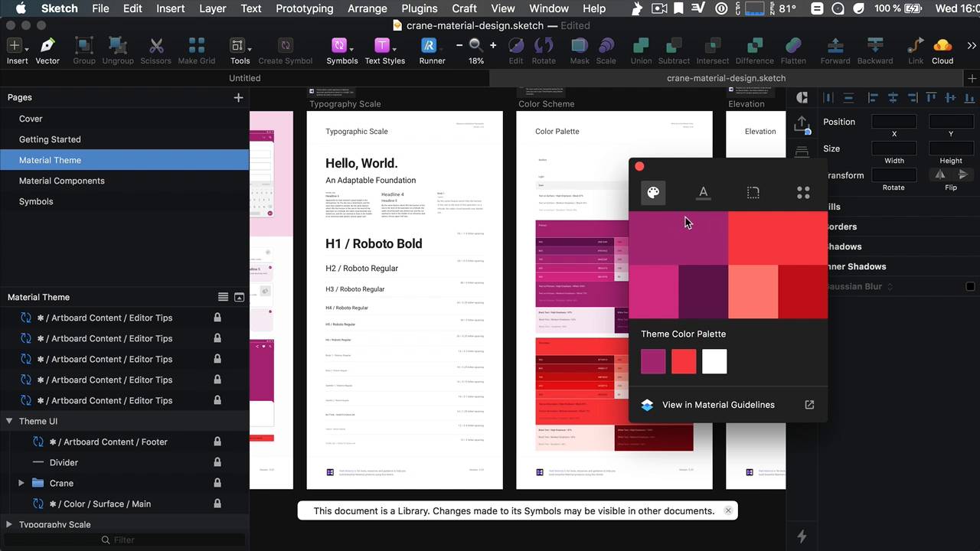The image size is (980, 551).
Task: Dismiss the Library notification banner
Action: coord(728,510)
